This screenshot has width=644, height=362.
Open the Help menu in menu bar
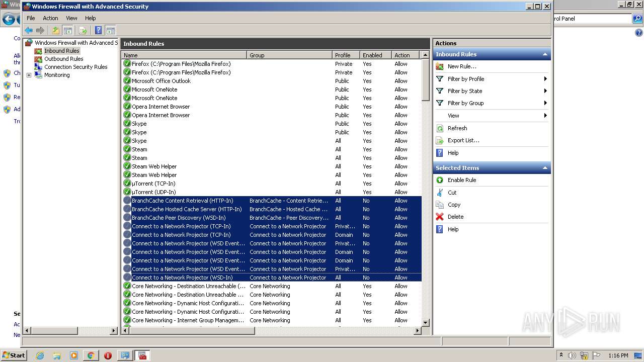(x=91, y=18)
